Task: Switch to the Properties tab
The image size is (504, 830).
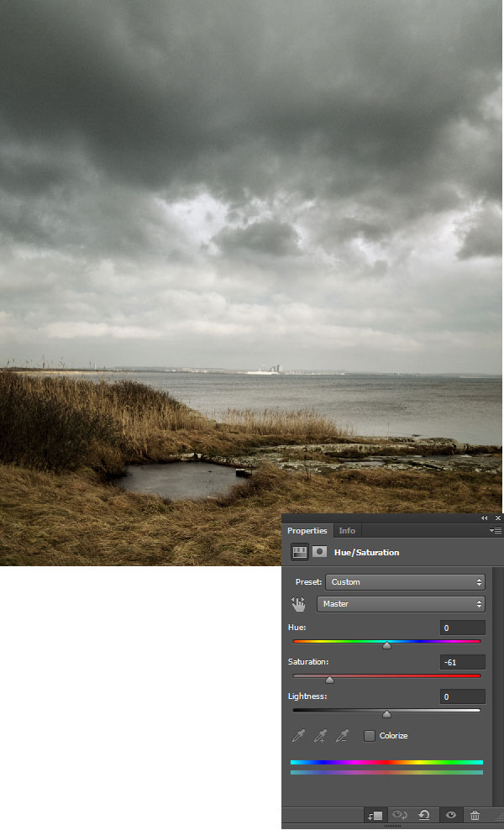Action: coord(307,530)
